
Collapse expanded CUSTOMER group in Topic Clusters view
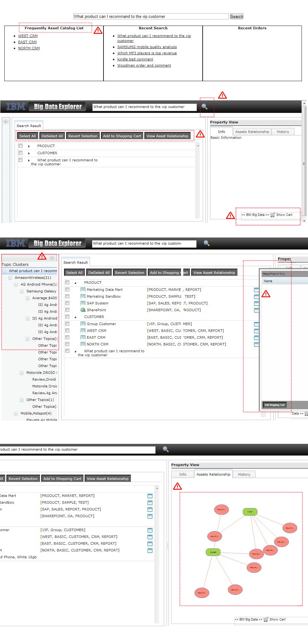tap(75, 317)
